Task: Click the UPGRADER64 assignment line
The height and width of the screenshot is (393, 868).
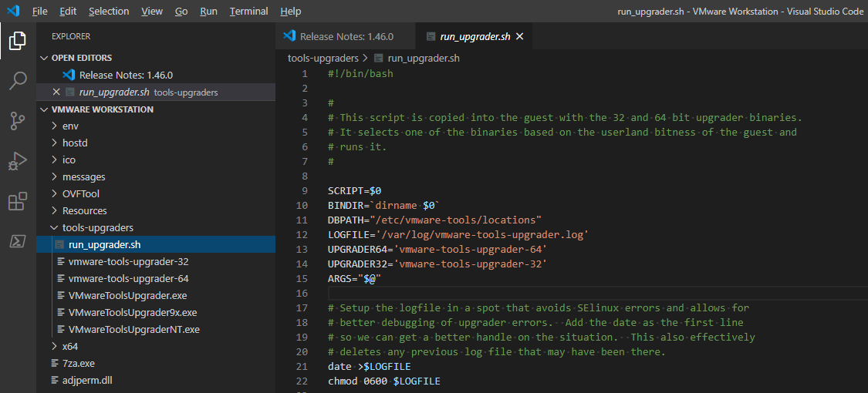Action: pyautogui.click(x=437, y=250)
